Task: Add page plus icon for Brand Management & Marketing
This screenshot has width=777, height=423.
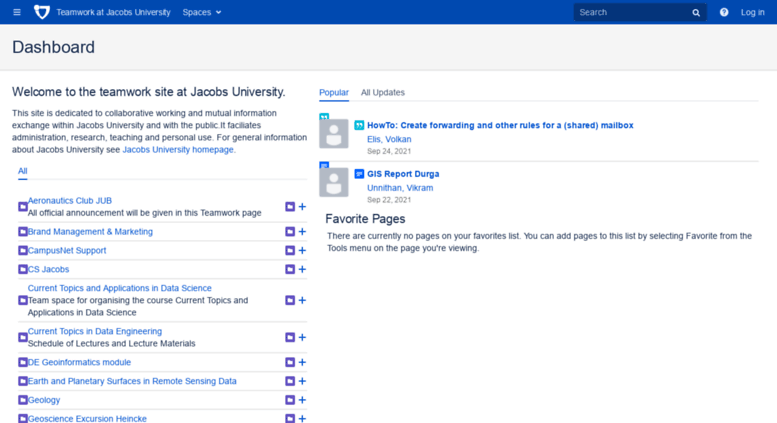Action: (302, 231)
